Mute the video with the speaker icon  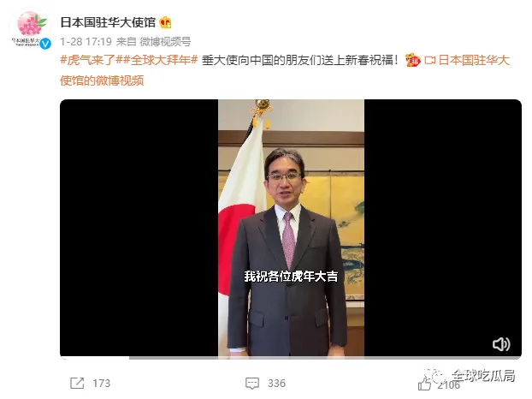point(501,344)
